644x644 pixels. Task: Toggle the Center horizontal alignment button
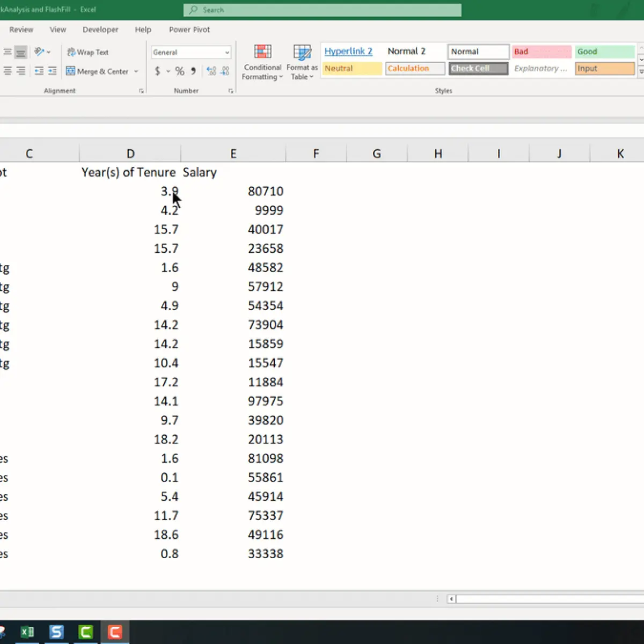8,71
